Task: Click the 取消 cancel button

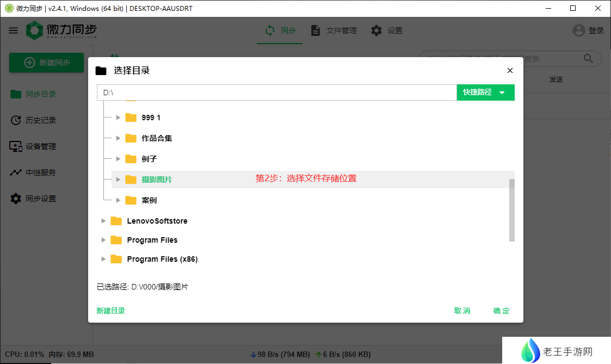Action: (x=462, y=311)
